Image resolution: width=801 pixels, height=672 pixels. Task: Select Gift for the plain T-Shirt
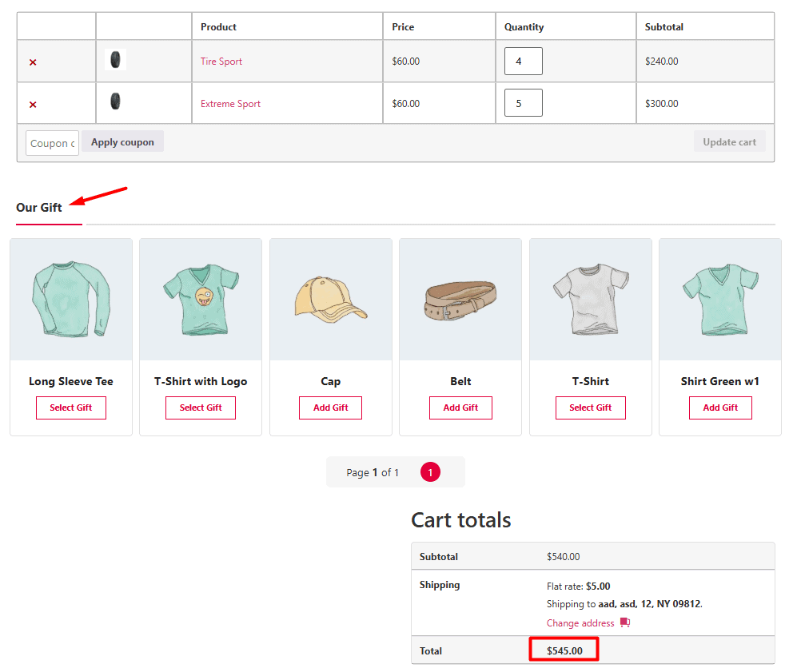[590, 408]
